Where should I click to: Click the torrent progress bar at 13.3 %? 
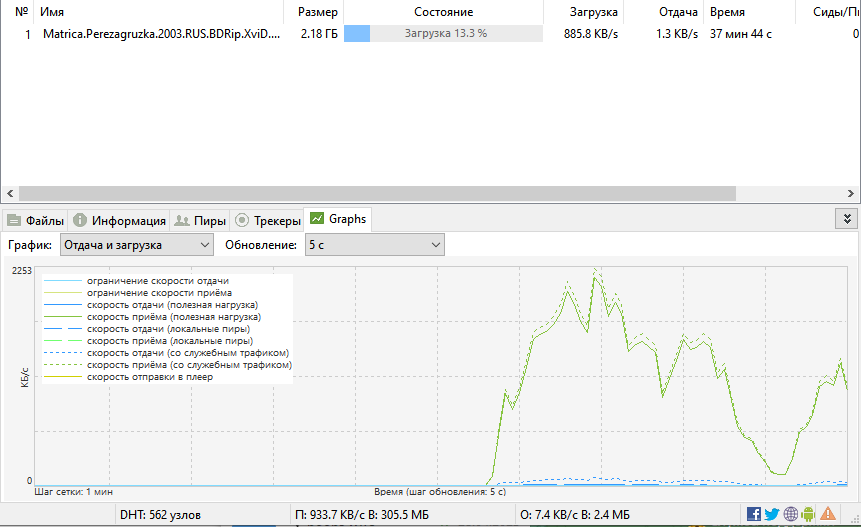pyautogui.click(x=444, y=33)
